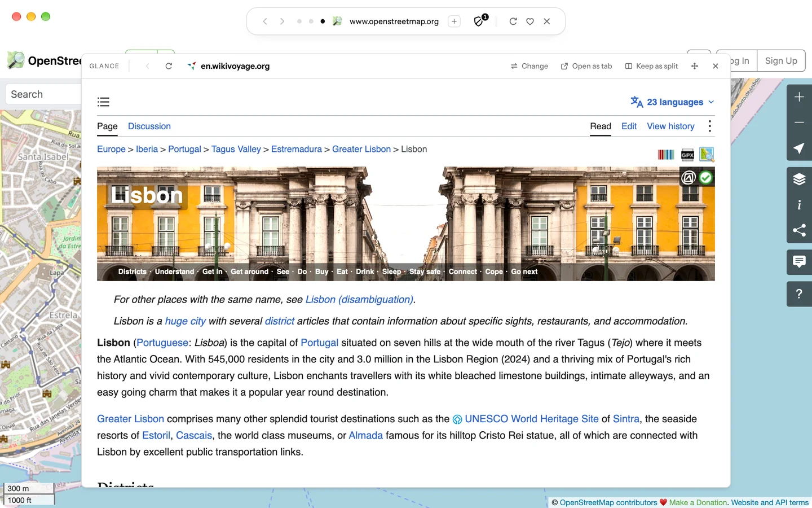
Task: Open the vertical three-dot more menu
Action: pyautogui.click(x=709, y=126)
